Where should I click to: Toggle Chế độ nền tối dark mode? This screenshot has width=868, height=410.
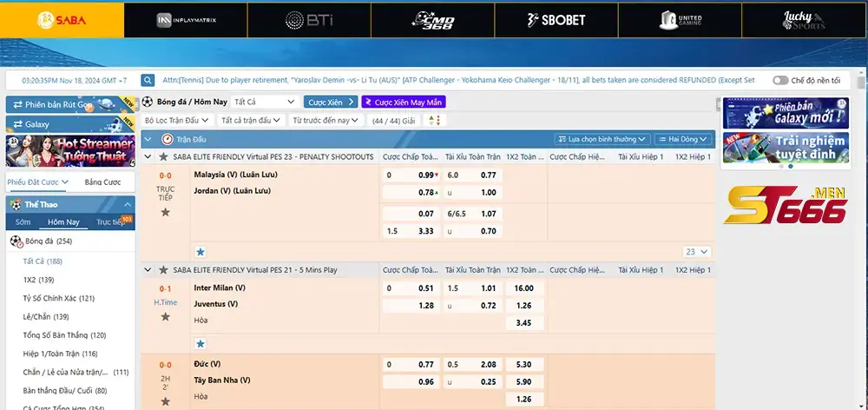780,80
